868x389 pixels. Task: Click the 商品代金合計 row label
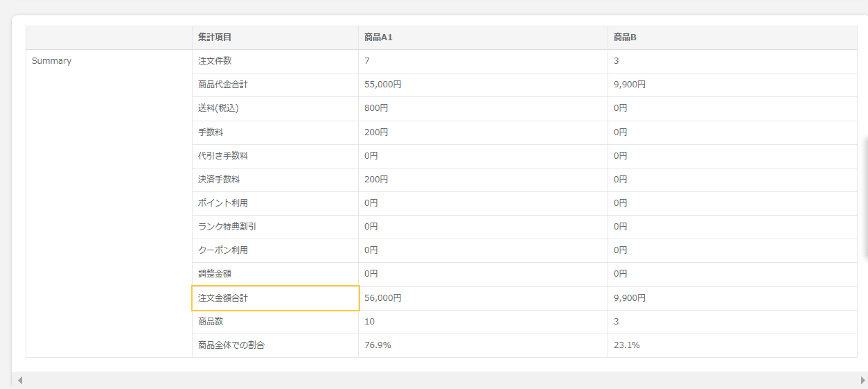275,85
